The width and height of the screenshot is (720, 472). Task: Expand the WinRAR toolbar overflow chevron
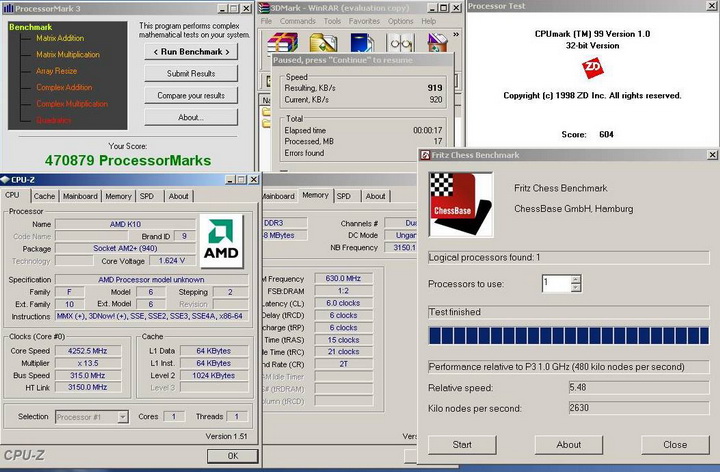point(456,34)
